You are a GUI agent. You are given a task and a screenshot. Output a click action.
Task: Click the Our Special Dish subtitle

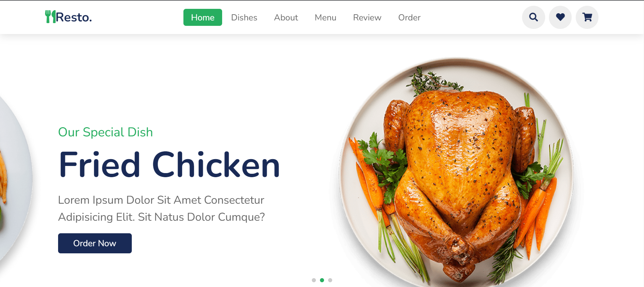pyautogui.click(x=105, y=132)
